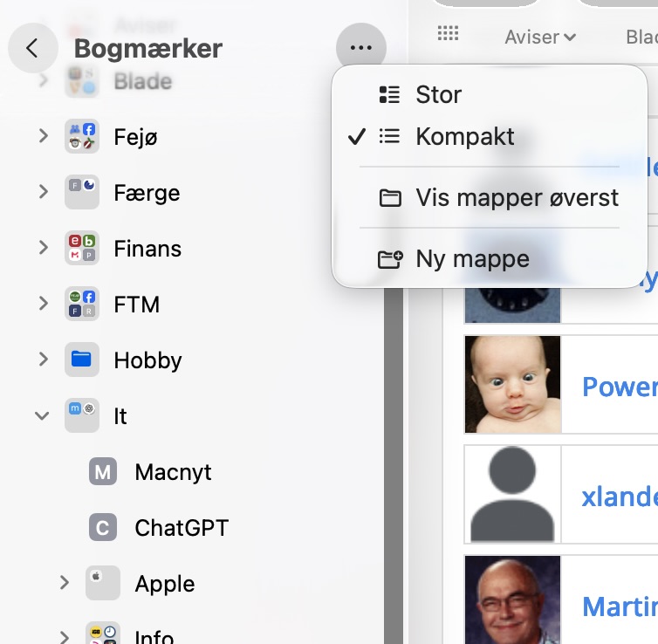Open the Power user link
658x644 pixels.
coord(618,386)
